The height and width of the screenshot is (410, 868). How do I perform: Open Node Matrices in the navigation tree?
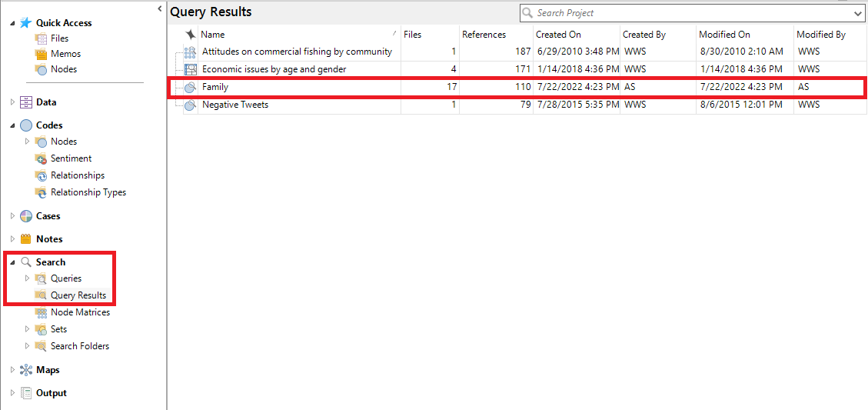coord(80,312)
